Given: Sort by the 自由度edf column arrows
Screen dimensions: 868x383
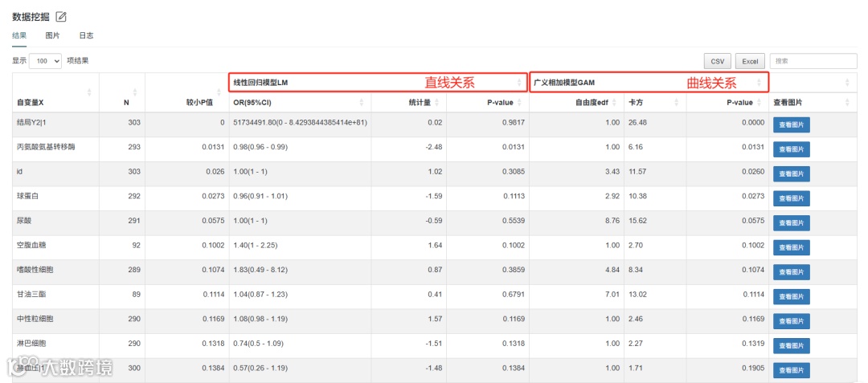Looking at the screenshot, I should pos(614,102).
